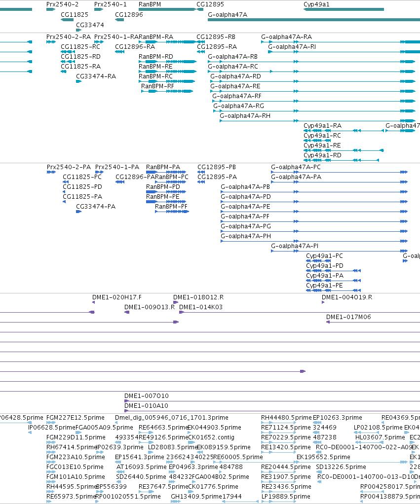Click EST label RE71124.5prime
The image size is (420, 504).
[x=286, y=428]
